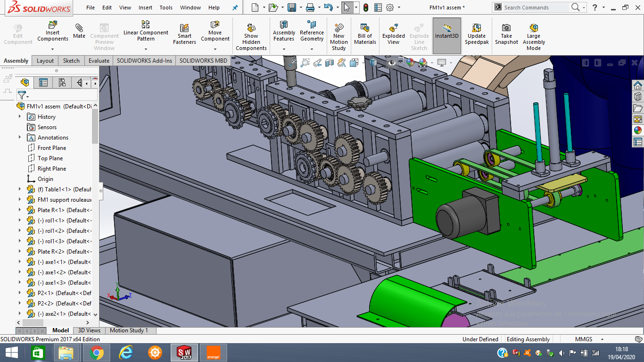Click the Update Speedpak tool
The image size is (644, 362).
477,34
